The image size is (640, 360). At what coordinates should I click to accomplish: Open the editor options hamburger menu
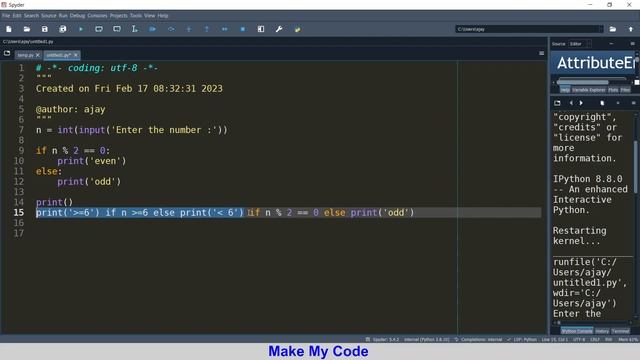pyautogui.click(x=542, y=53)
